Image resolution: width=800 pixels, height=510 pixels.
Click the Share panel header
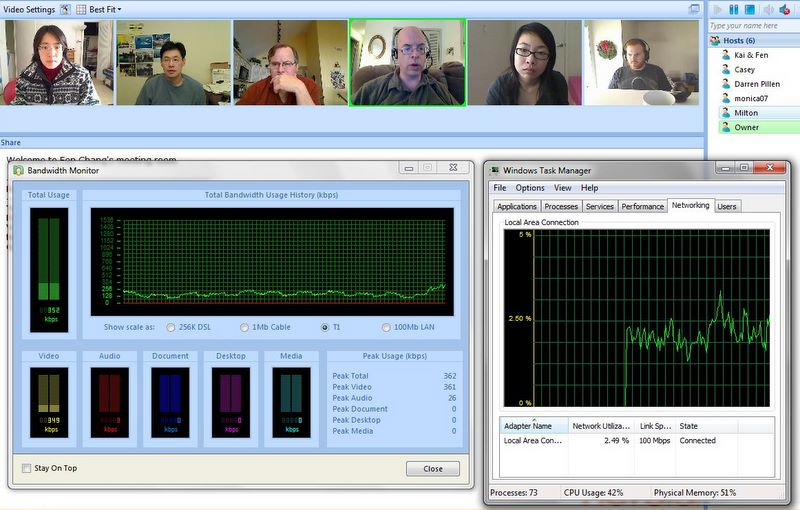pos(352,142)
